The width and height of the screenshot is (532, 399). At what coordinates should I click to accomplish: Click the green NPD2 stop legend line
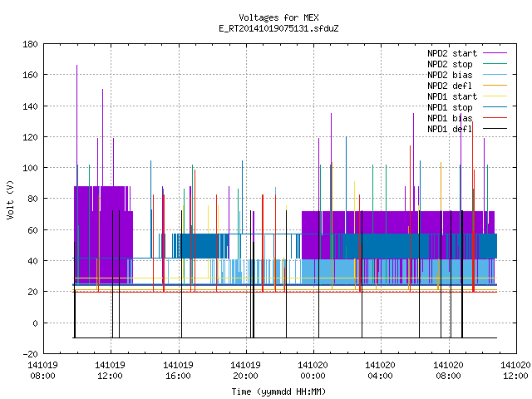[x=495, y=64]
